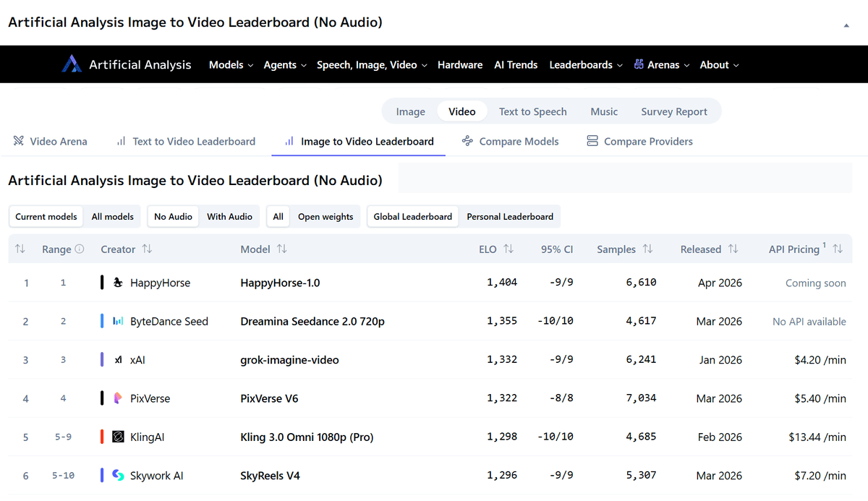
Task: Switch to the Text to Speech tab
Action: pos(533,111)
